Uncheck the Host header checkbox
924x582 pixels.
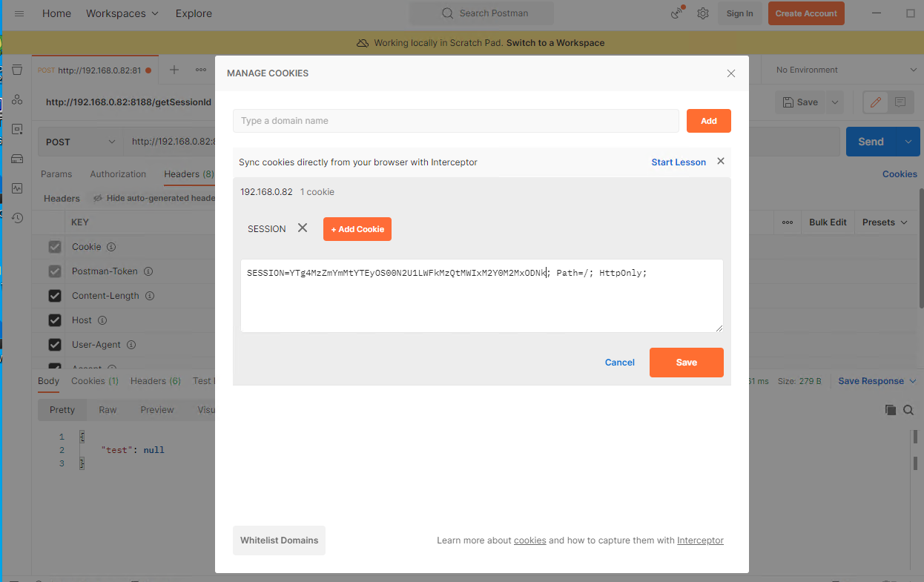click(x=54, y=320)
